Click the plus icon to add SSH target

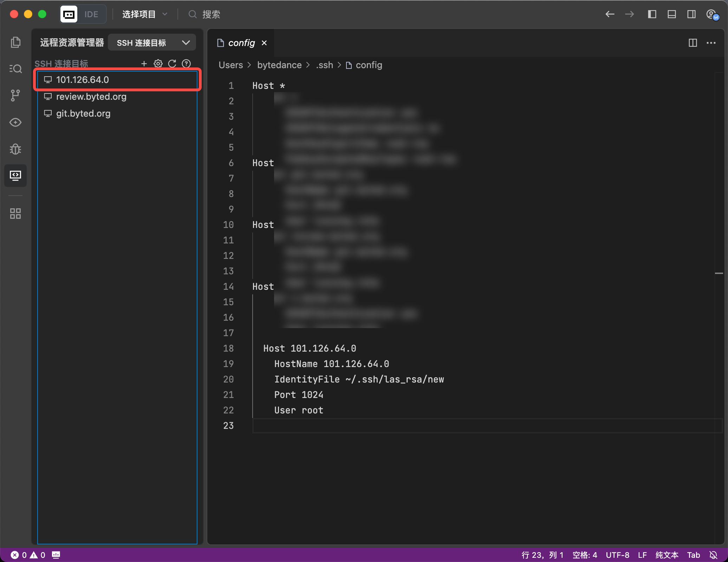[x=144, y=64]
